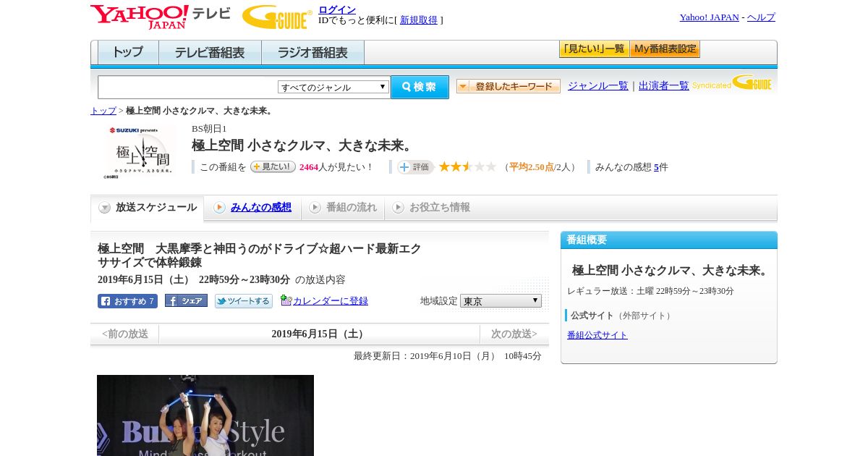Expand the 登録したキーワード dropdown
Viewport: 868px width, 456px height.
509,86
